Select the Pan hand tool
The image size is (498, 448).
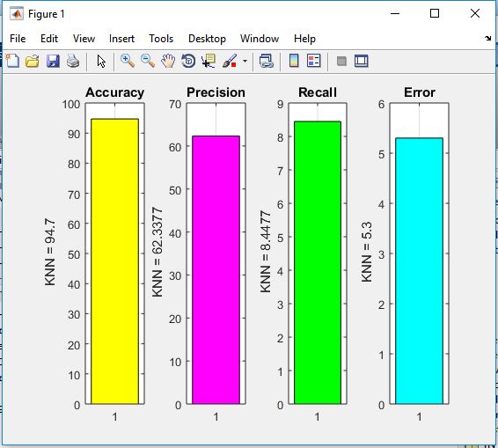tap(168, 61)
